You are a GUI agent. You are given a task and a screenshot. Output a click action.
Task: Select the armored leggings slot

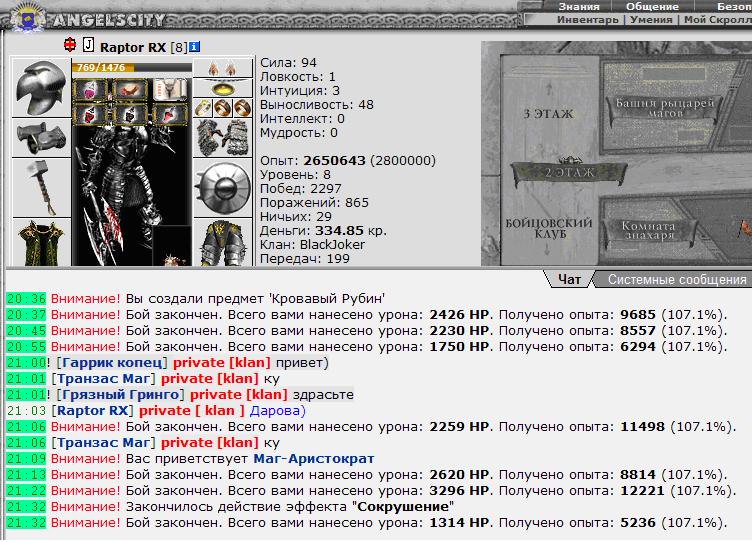(223, 243)
